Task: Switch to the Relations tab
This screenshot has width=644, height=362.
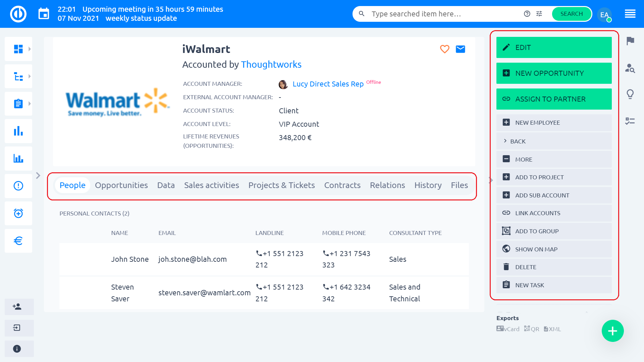Action: pos(387,185)
